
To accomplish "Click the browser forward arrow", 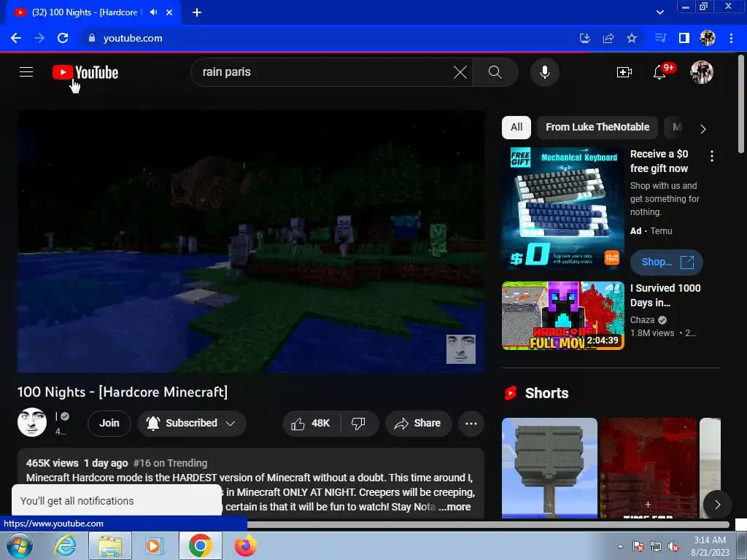I will [39, 38].
